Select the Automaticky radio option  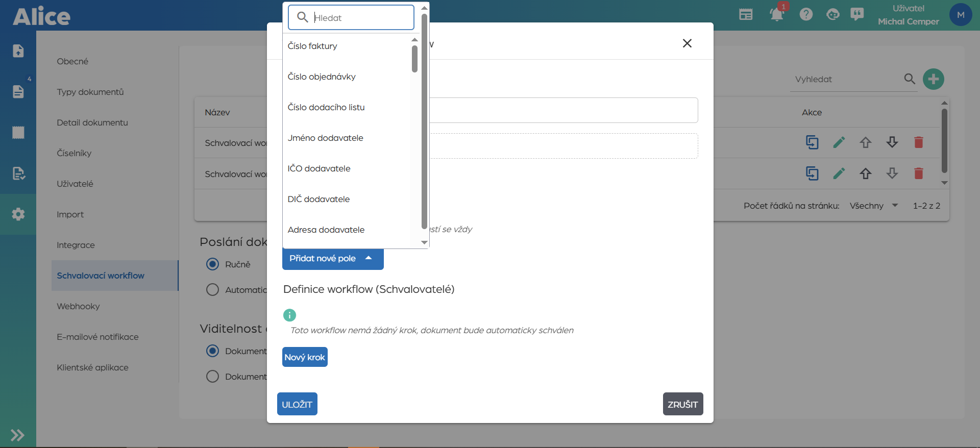pos(212,290)
